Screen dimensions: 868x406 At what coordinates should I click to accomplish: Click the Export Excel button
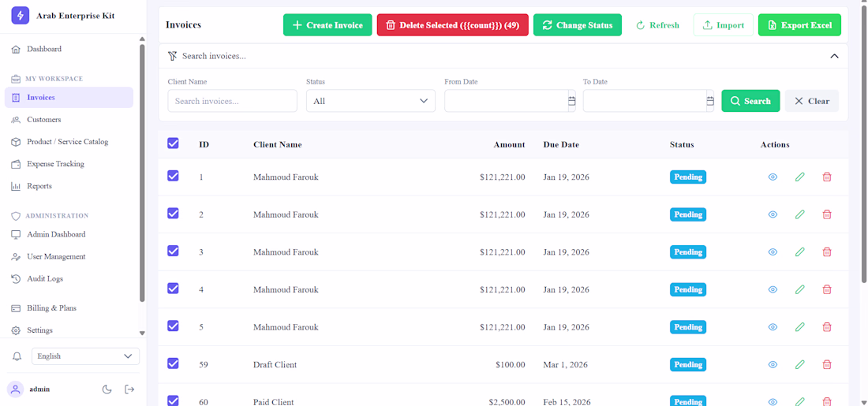[799, 25]
